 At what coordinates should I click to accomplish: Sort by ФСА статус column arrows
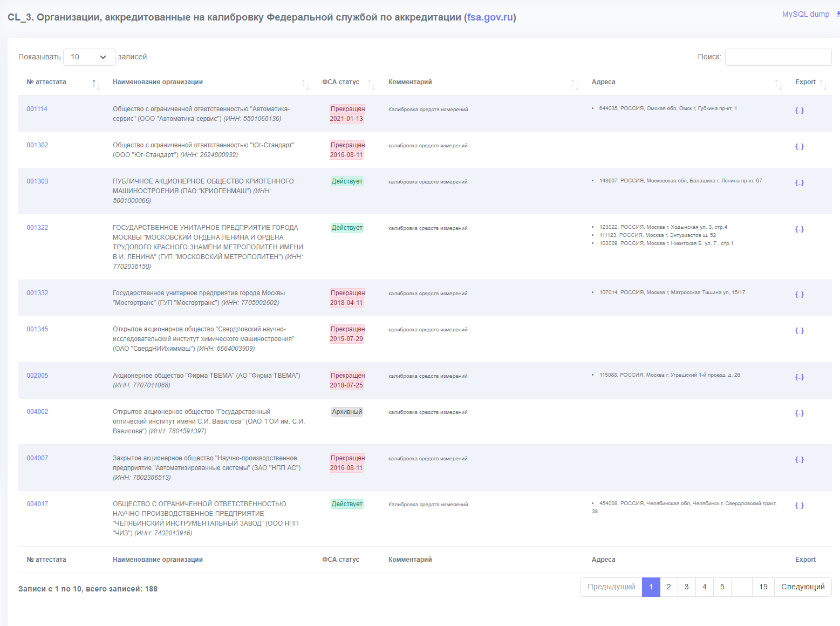372,84
